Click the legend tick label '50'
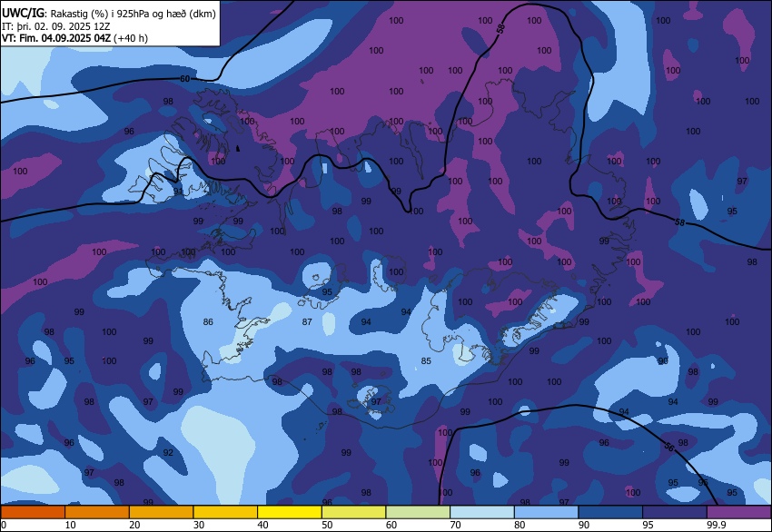Viewport: 772px width, 532px height. (327, 525)
